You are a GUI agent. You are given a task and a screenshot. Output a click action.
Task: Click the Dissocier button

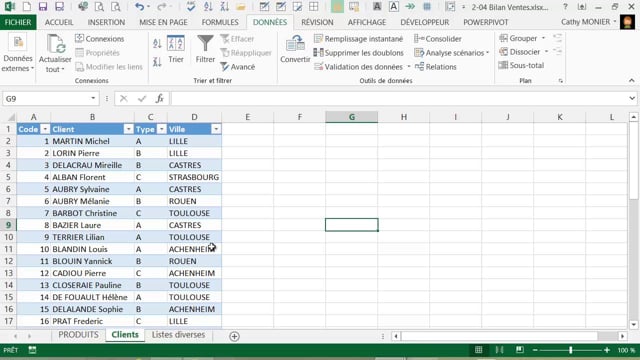click(520, 52)
